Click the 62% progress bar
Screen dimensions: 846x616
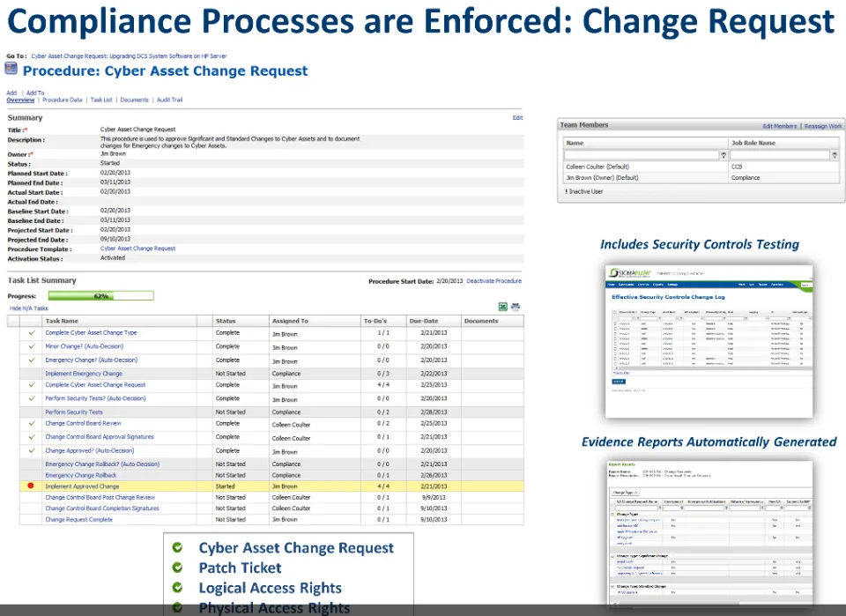click(x=100, y=295)
